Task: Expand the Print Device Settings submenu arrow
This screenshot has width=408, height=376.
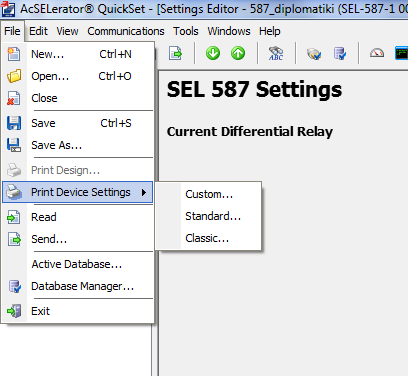Action: (144, 192)
